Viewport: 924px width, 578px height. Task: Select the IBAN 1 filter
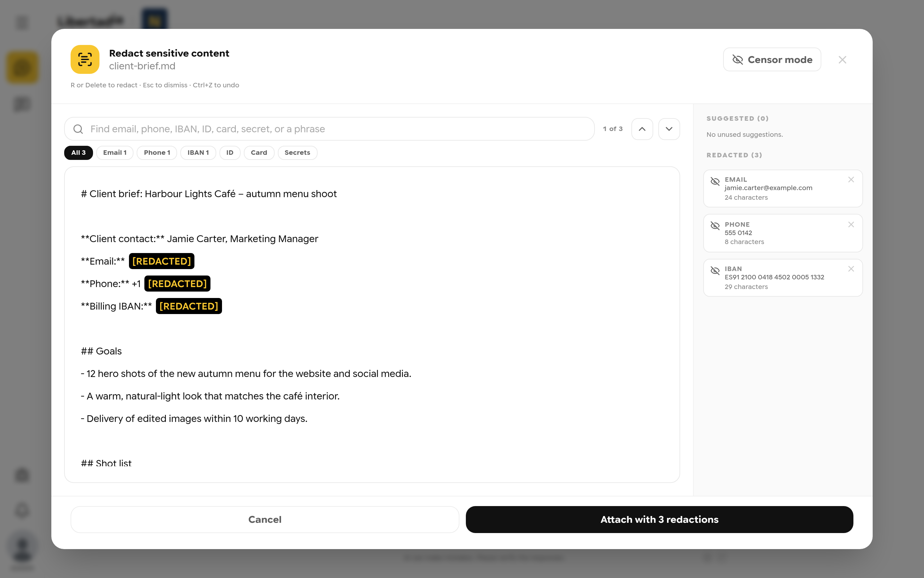[198, 153]
